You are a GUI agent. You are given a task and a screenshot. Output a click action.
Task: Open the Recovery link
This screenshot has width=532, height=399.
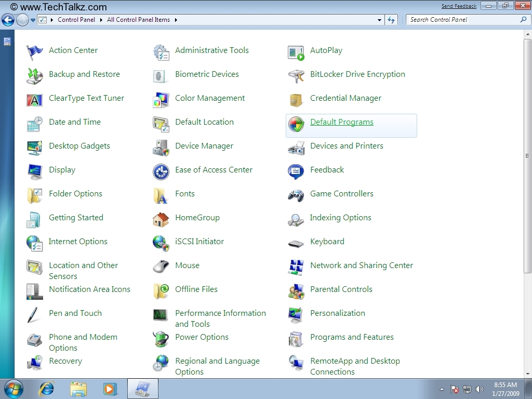[x=65, y=361]
